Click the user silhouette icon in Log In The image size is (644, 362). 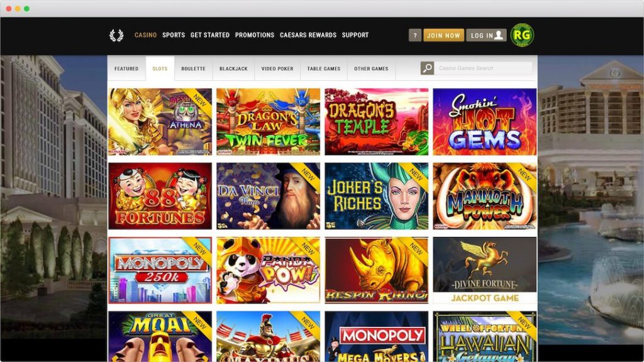click(x=499, y=35)
